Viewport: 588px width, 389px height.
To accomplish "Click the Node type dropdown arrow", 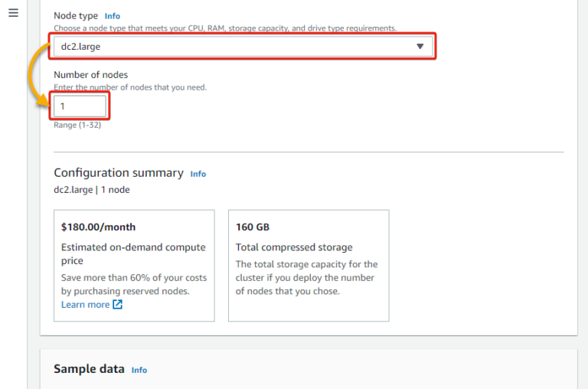I will pos(420,47).
